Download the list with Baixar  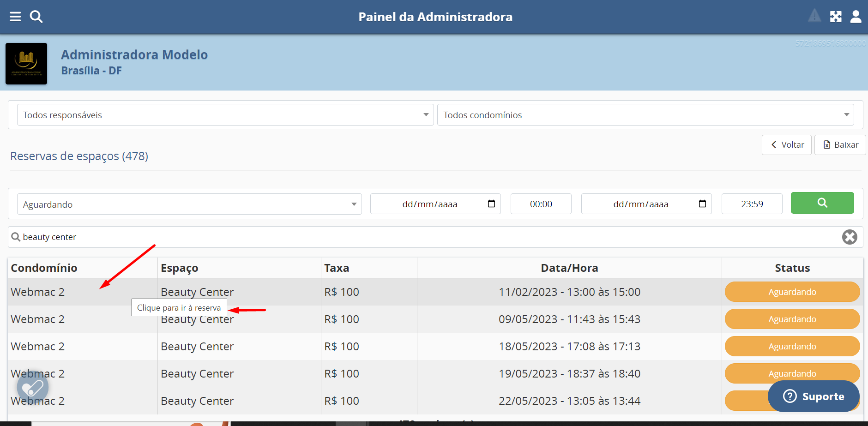[x=840, y=145]
